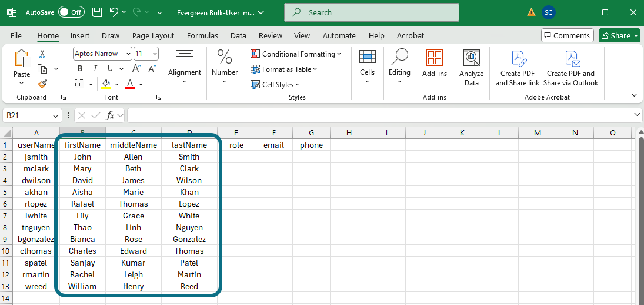This screenshot has width=644, height=305.
Task: Click the Redo arrow icon
Action: [137, 12]
